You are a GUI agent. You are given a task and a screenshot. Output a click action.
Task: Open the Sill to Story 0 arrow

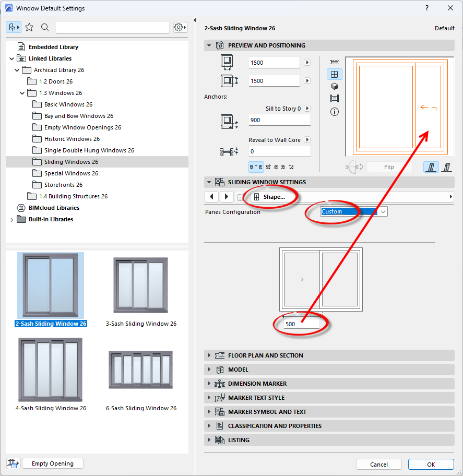(307, 109)
